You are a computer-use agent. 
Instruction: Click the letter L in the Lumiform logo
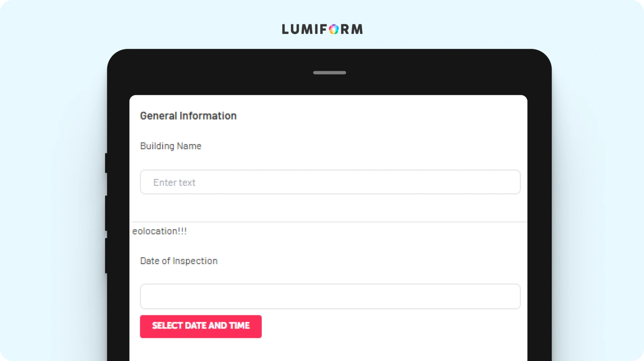tap(286, 29)
